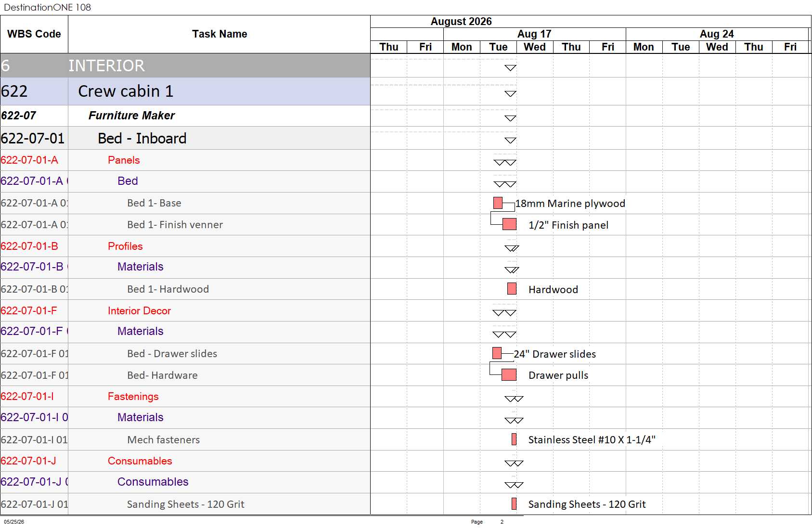The height and width of the screenshot is (528, 812).
Task: Select the 24" Drawer slides task bar
Action: click(x=497, y=353)
